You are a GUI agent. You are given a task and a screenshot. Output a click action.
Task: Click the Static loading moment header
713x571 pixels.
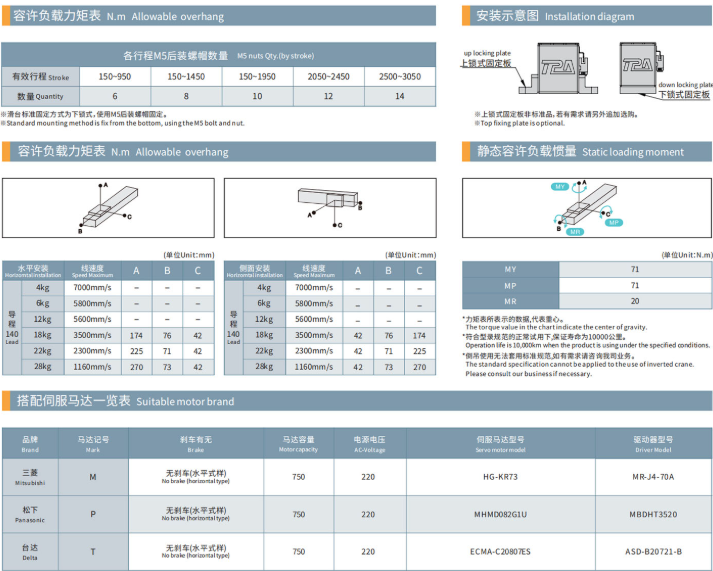pyautogui.click(x=587, y=151)
